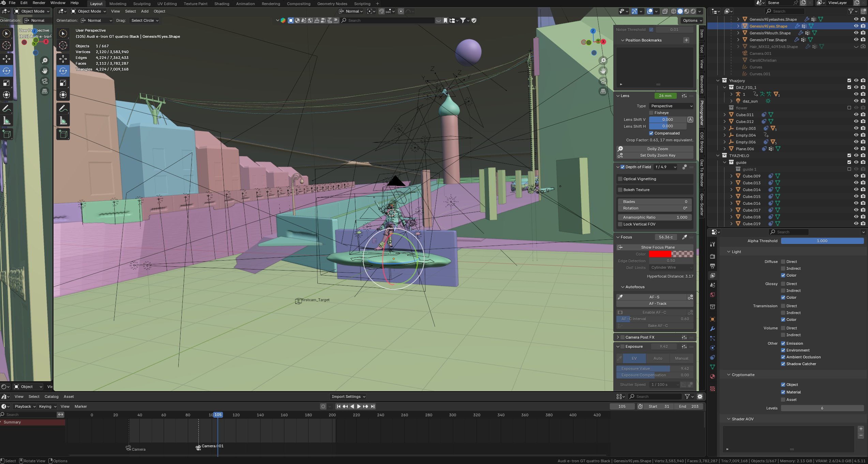868x464 pixels.
Task: Select the Annotate tool in main viewport
Action: point(63,109)
